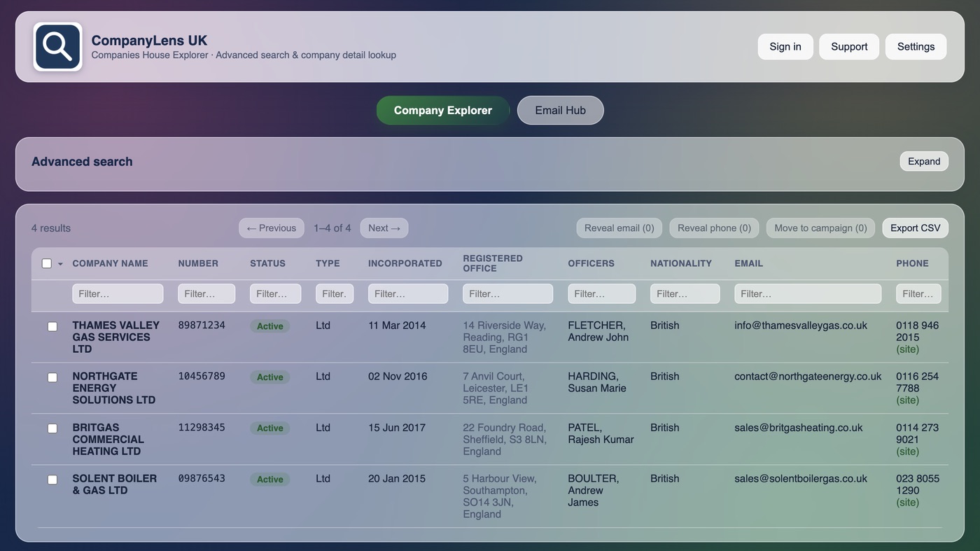Focus the Officers filter field
Image resolution: width=980 pixels, height=551 pixels.
pos(602,294)
